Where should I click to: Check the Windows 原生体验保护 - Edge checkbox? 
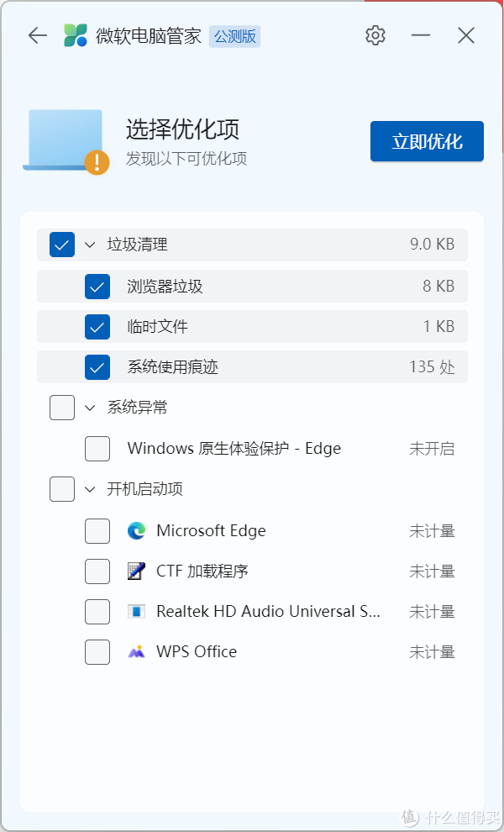97,449
